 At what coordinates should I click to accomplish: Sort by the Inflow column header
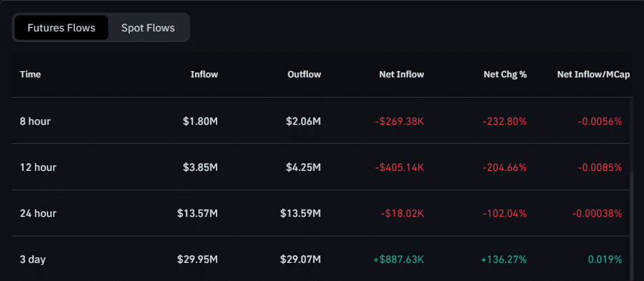click(x=204, y=74)
